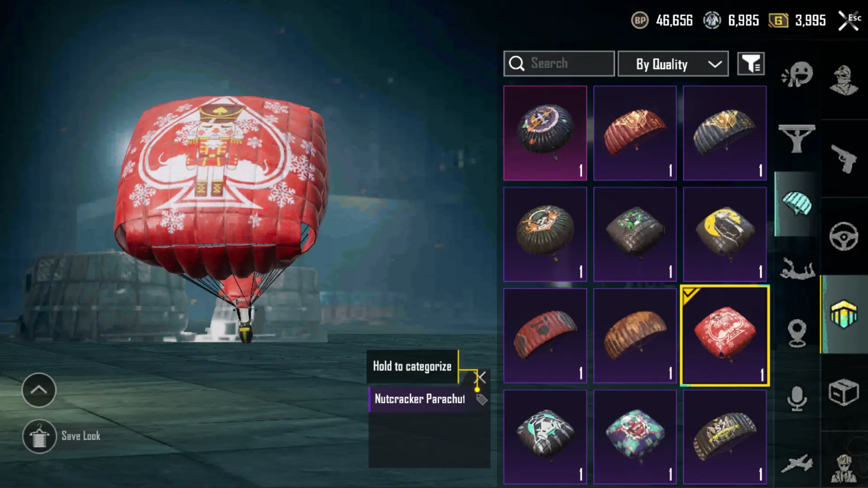868x488 pixels.
Task: Select the airplane skins icon
Action: pos(797,464)
